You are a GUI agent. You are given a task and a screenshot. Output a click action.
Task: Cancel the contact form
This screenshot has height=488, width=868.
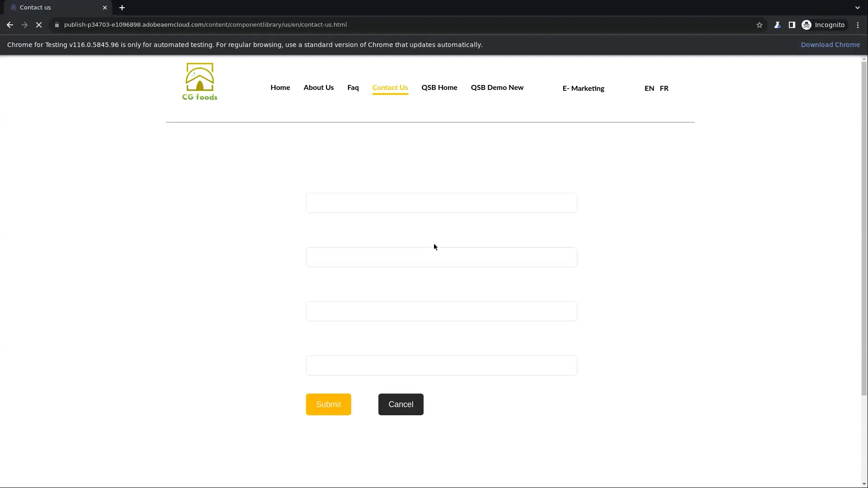point(401,404)
